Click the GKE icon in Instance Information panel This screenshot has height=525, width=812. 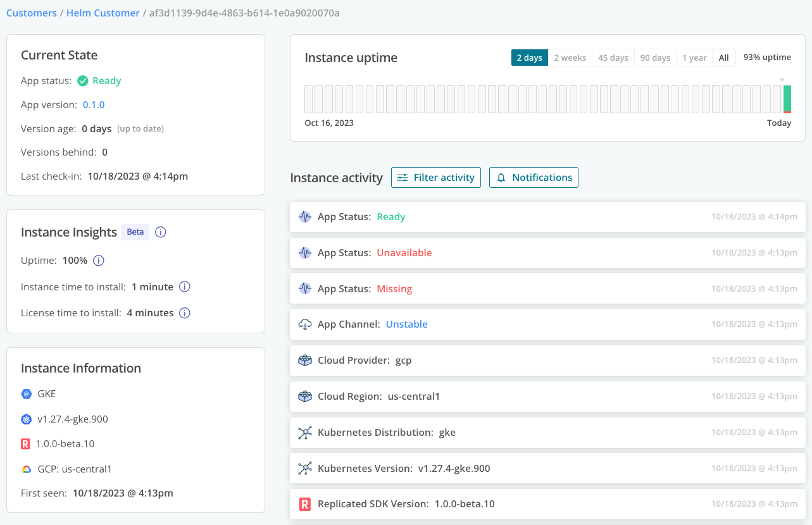tap(25, 393)
